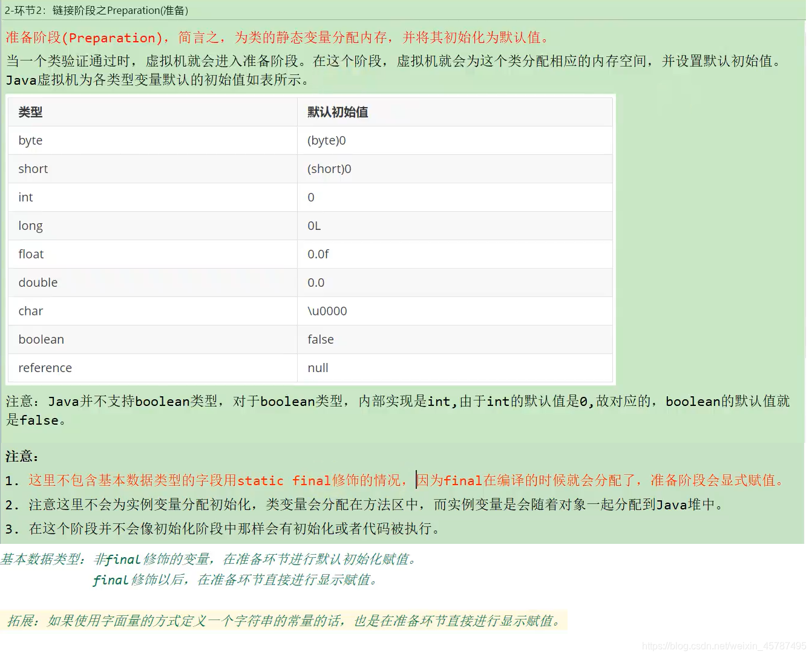812x657 pixels.
Task: Select the '(short)0' value cell
Action: coord(455,169)
